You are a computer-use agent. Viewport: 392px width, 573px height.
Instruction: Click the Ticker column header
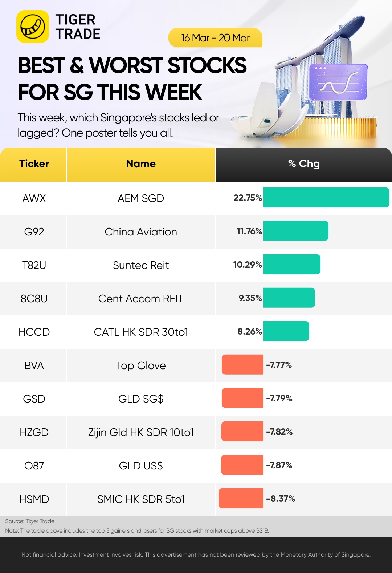coord(33,164)
